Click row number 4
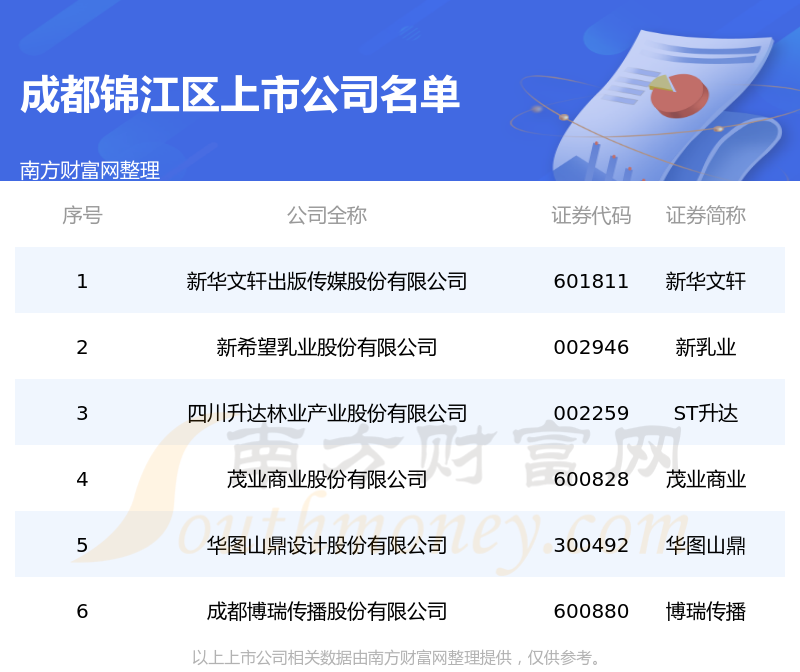The height and width of the screenshot is (672, 800). click(82, 479)
